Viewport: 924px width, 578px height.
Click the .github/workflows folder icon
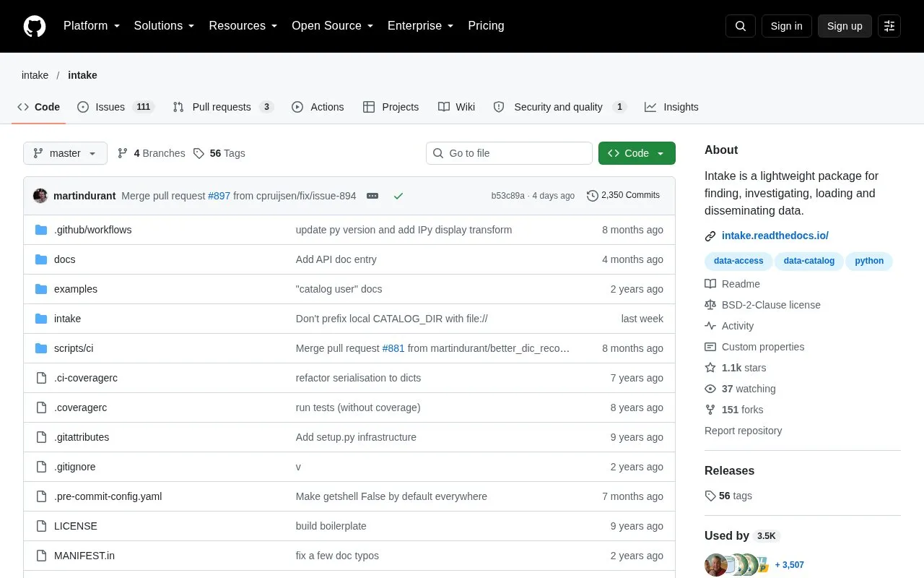click(41, 230)
